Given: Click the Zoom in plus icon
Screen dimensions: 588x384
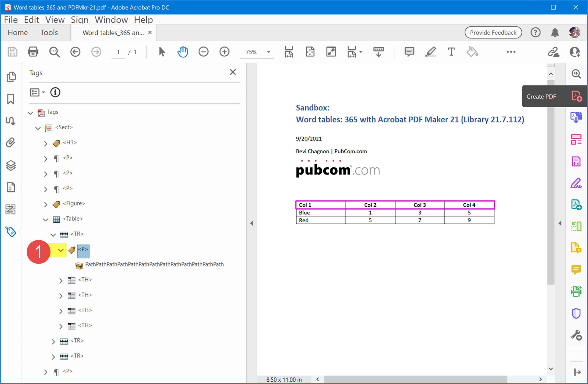Looking at the screenshot, I should click(224, 52).
